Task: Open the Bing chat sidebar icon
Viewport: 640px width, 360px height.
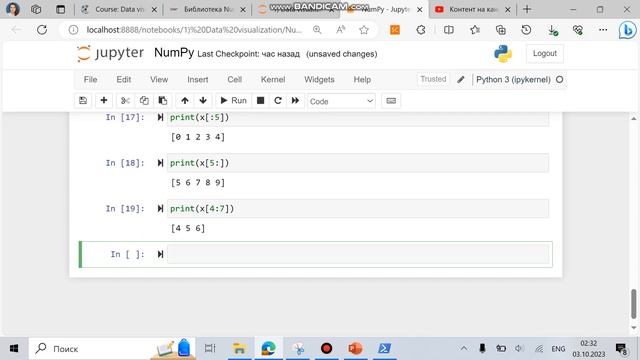Action: click(627, 30)
